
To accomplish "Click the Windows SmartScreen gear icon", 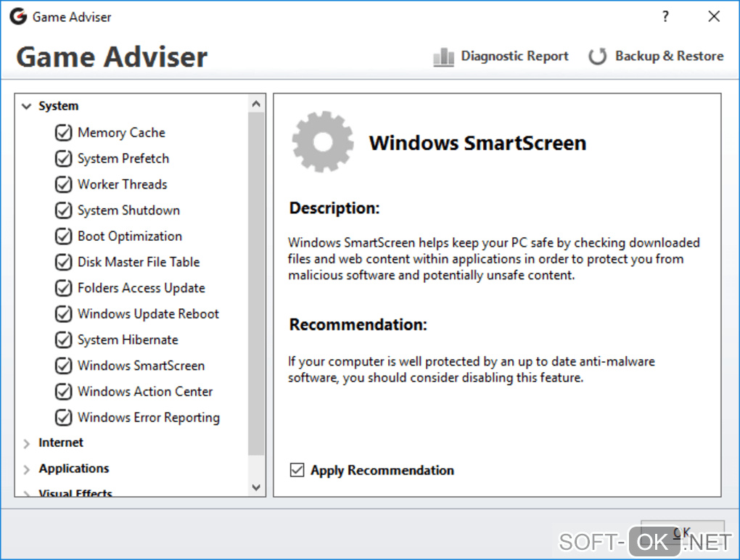I will point(323,141).
